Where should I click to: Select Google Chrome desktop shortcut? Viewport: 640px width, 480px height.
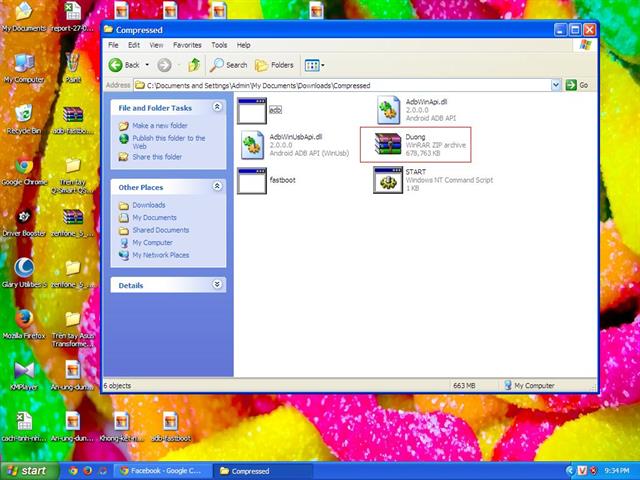tap(24, 171)
